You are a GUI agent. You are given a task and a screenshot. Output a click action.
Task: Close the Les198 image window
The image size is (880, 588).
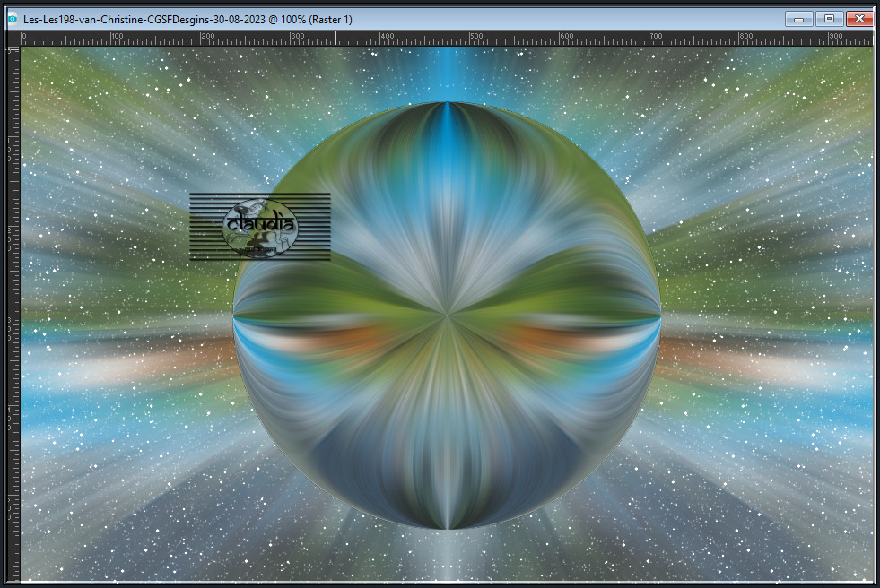pos(859,19)
